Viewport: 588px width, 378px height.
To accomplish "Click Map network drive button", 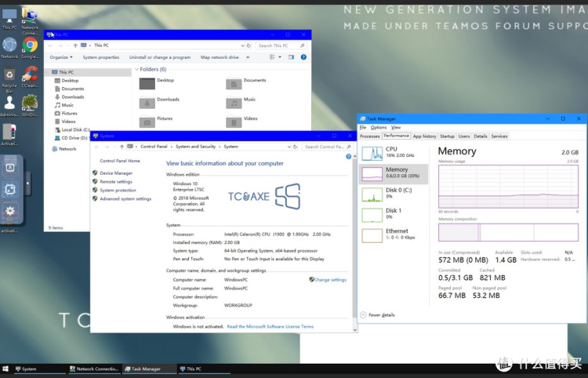I will [220, 57].
